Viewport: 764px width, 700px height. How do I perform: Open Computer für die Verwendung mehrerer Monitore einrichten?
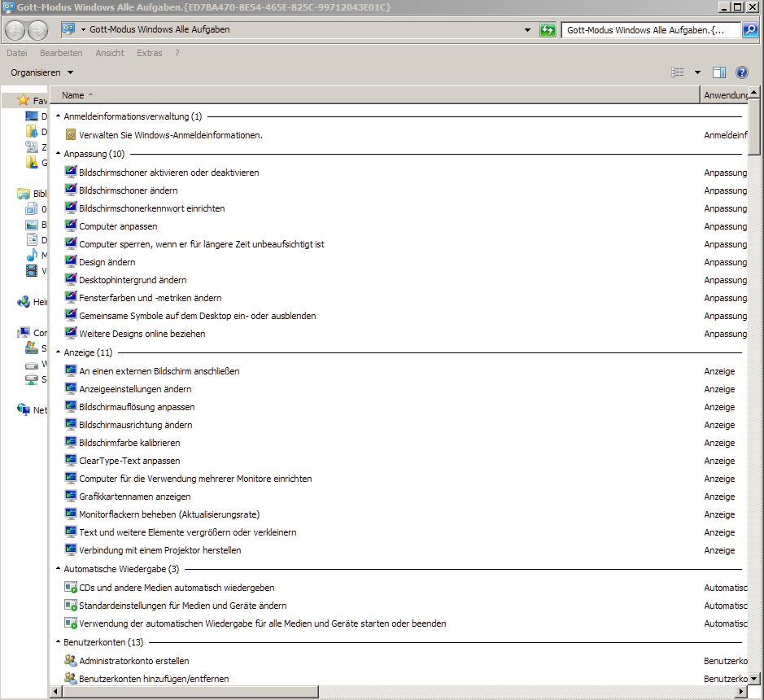(x=195, y=479)
